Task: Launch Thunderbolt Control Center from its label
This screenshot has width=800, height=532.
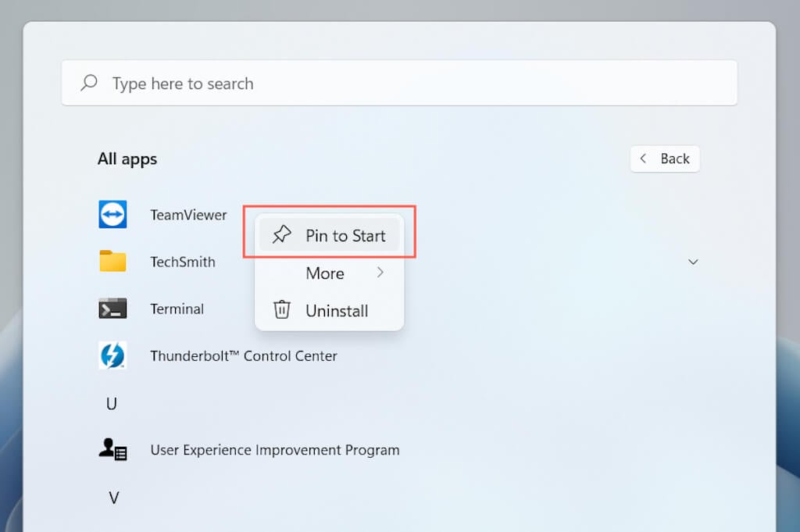Action: pos(243,356)
